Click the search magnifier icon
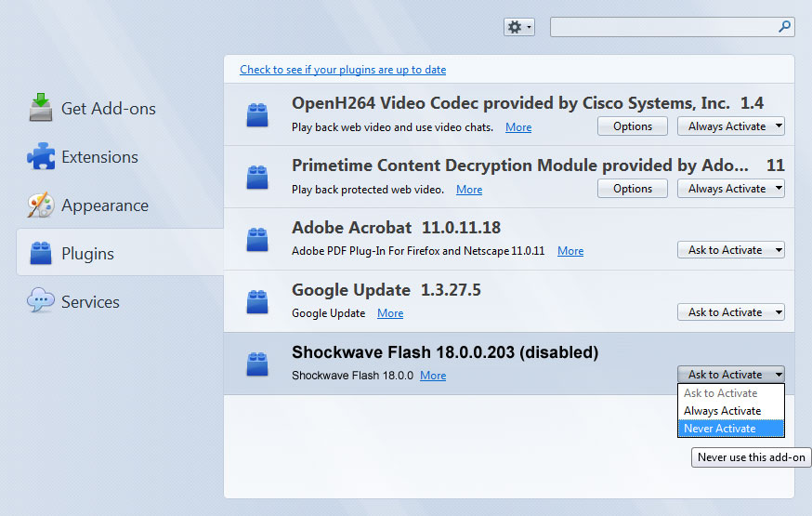The width and height of the screenshot is (812, 516). [x=784, y=26]
